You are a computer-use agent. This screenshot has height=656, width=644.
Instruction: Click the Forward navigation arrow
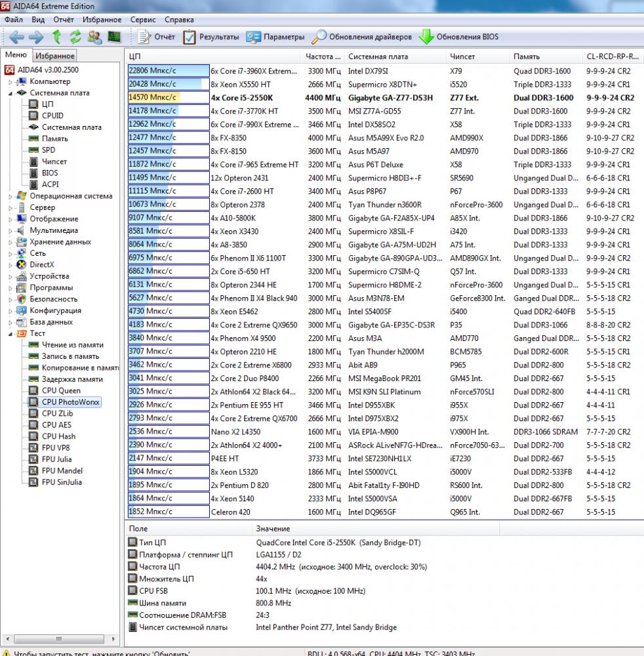(36, 37)
